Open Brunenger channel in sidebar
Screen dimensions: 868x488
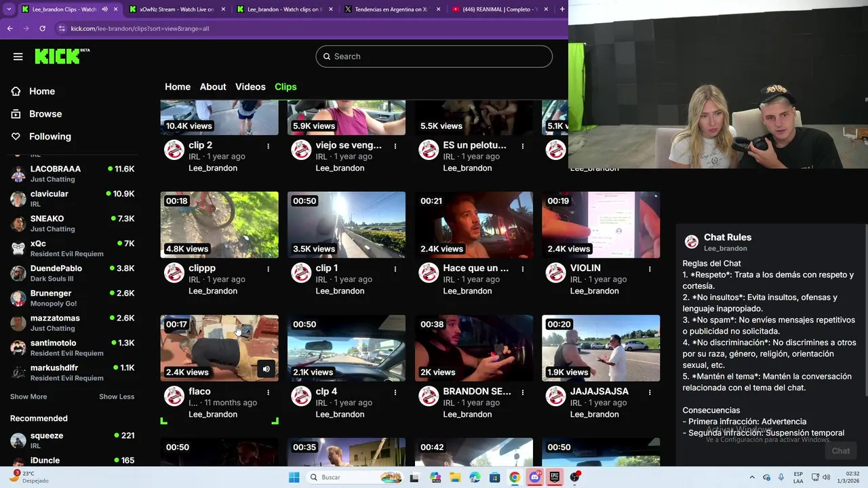[73, 298]
